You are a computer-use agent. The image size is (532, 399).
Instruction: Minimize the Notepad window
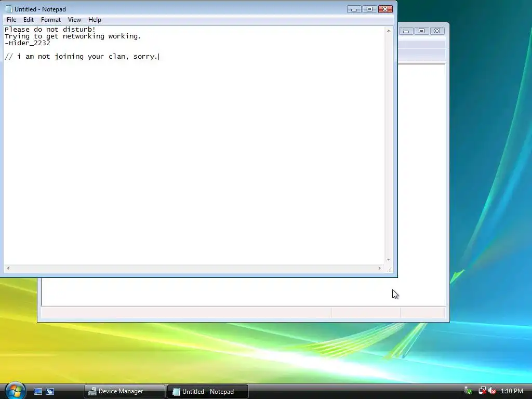point(354,9)
